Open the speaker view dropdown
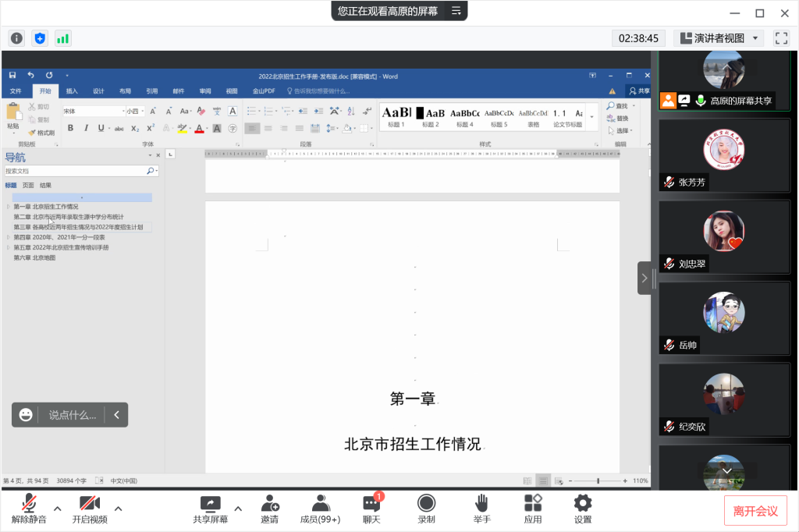The image size is (799, 532). tap(719, 38)
